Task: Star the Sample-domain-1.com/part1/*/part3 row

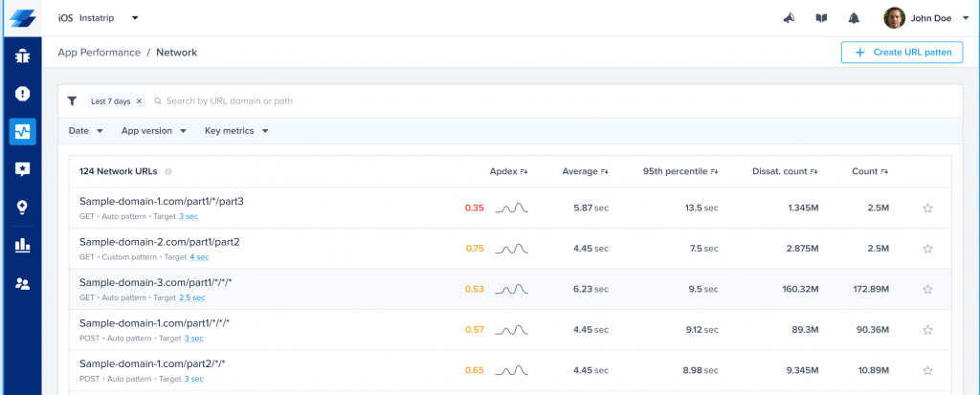Action: [927, 208]
